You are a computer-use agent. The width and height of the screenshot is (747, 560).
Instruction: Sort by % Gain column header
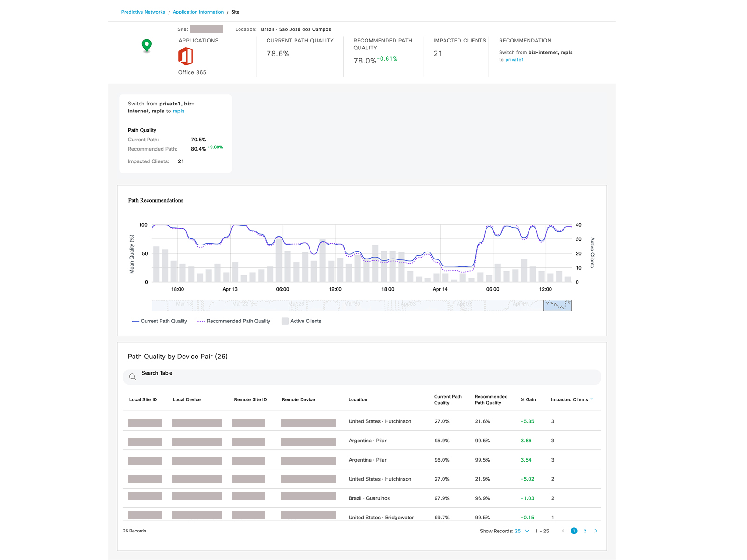pyautogui.click(x=528, y=400)
